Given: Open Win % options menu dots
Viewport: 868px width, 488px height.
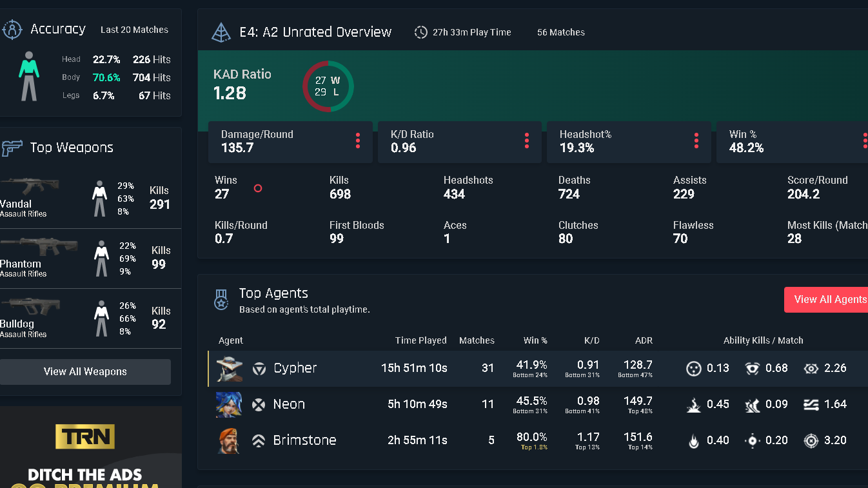Looking at the screenshot, I should [x=865, y=141].
